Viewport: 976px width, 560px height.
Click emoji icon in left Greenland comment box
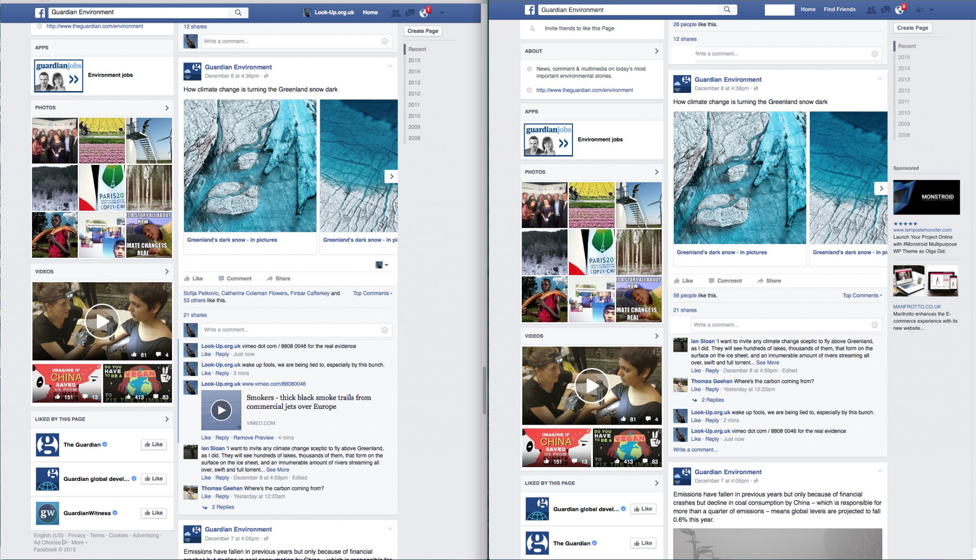tap(385, 330)
